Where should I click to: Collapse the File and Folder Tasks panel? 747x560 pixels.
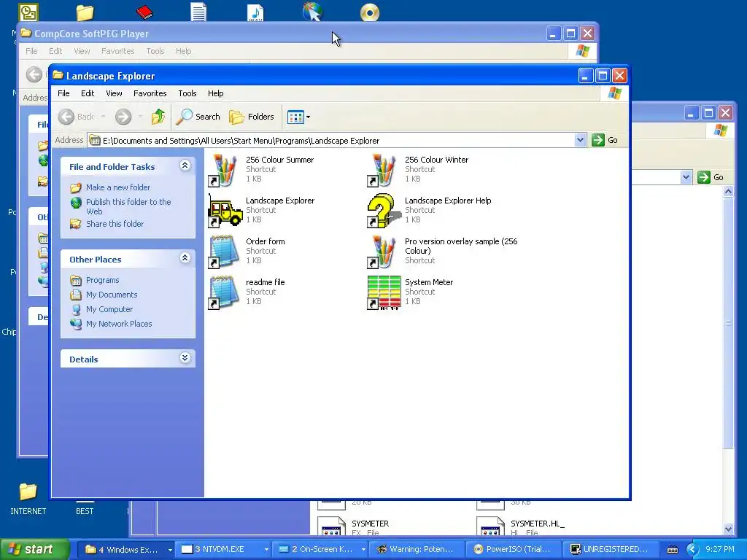tap(185, 166)
